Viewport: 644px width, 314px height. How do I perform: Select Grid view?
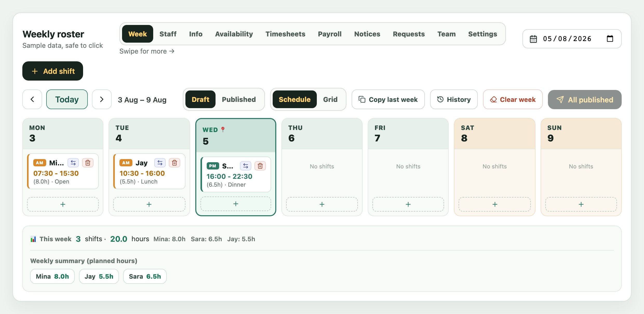[330, 99]
